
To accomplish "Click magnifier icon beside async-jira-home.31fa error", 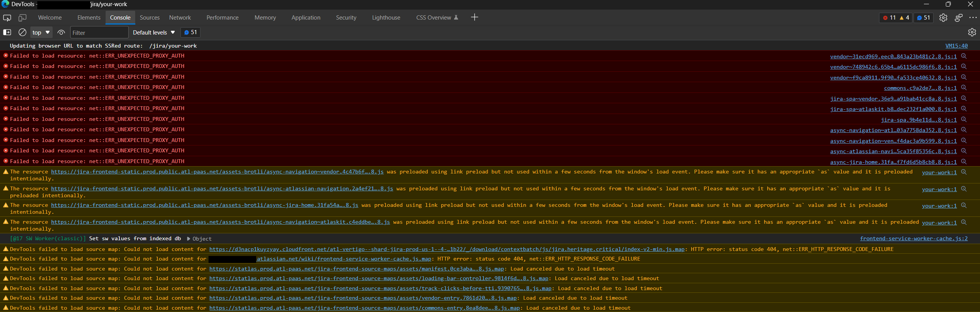I will pos(964,162).
